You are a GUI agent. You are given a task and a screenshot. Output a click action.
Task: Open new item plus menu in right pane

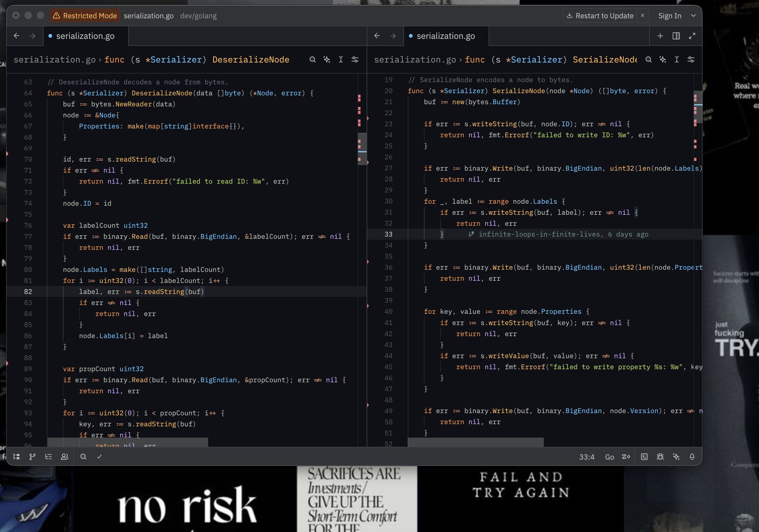660,36
